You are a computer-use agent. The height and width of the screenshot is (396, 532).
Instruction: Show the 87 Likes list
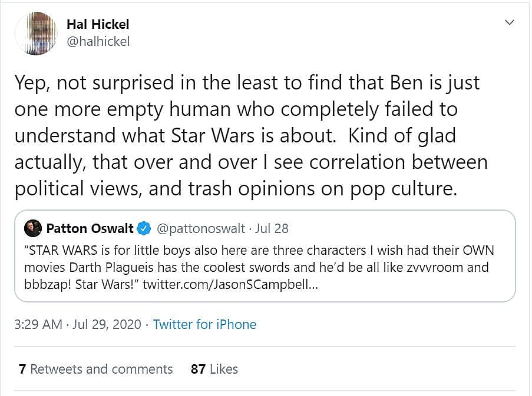coord(214,369)
